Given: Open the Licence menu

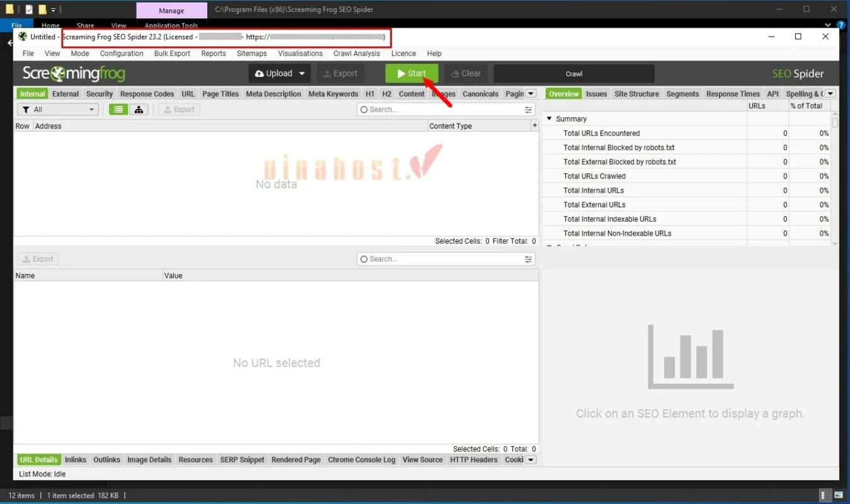Looking at the screenshot, I should pyautogui.click(x=404, y=54).
